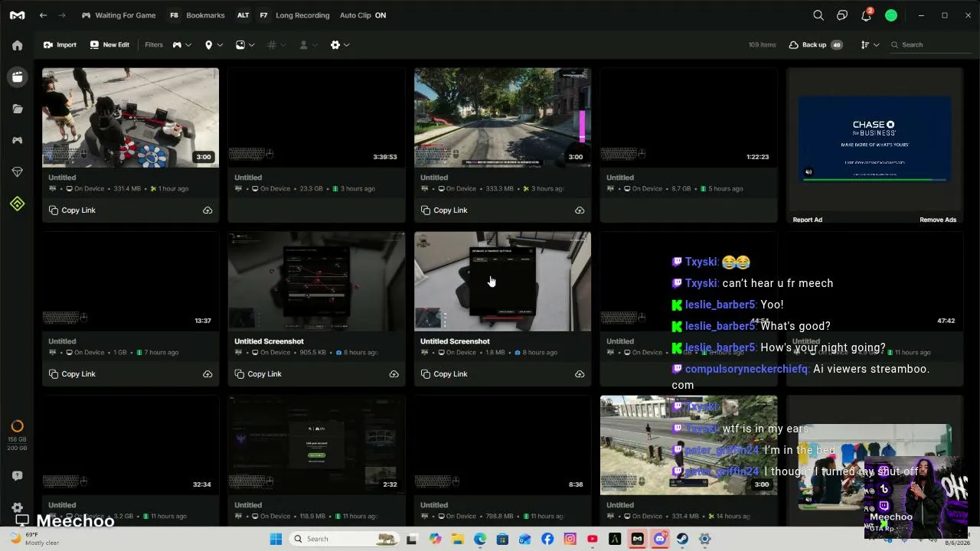Copy Link for the 333.3 MB clip
980x551 pixels.
tap(444, 210)
